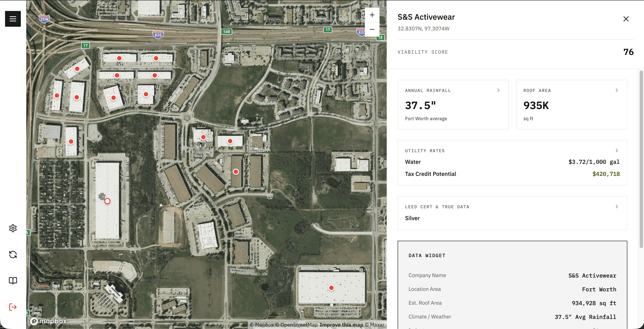Click the 37.5" Avg Rainfall value
This screenshot has height=329, width=644.
(x=585, y=317)
